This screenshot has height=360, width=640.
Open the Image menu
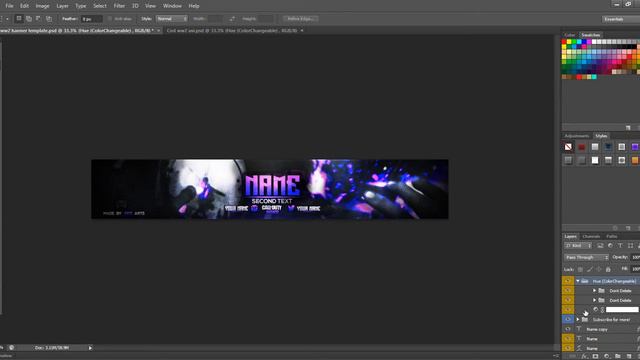point(42,6)
